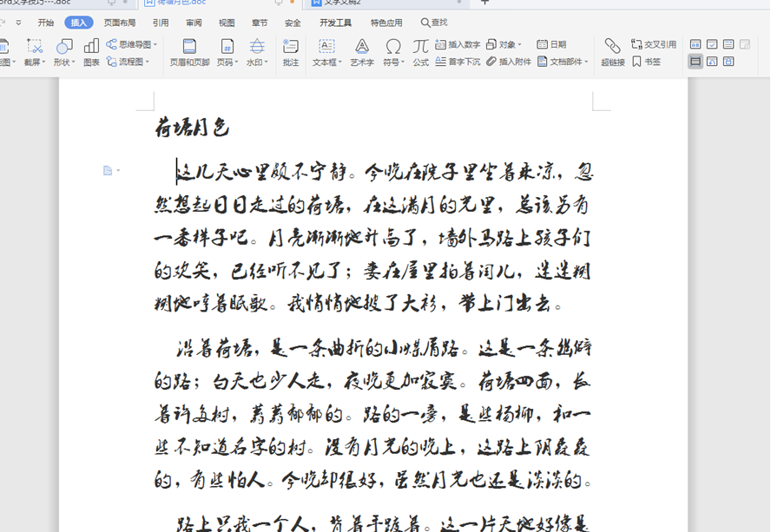Open the 页眉和页脚 header and footer tool
The height and width of the screenshot is (532, 771).
pos(189,52)
